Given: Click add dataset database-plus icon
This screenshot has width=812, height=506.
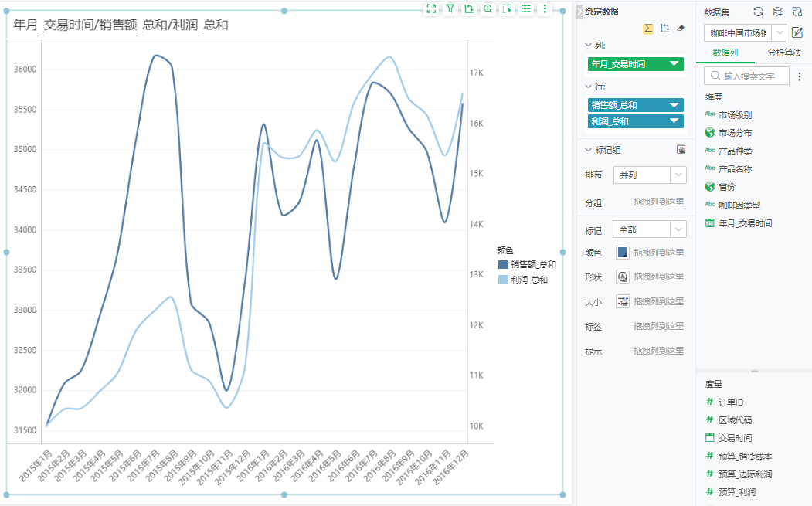Looking at the screenshot, I should [777, 12].
